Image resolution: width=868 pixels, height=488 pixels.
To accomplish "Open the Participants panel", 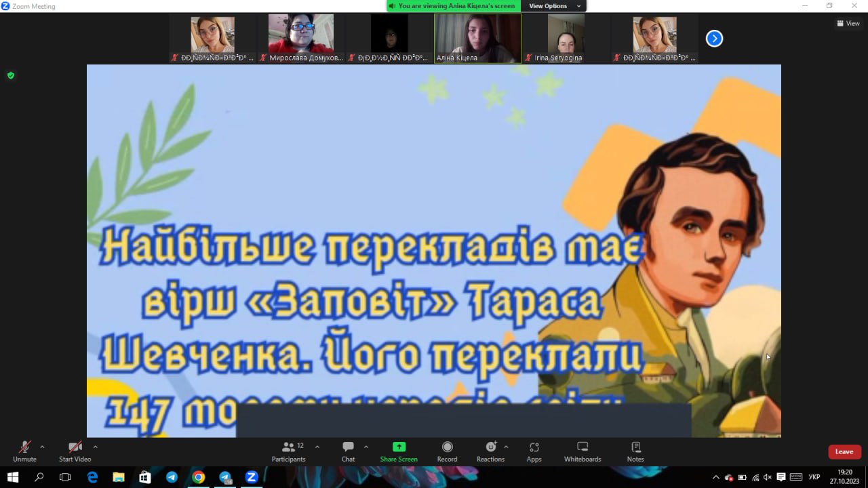I will pyautogui.click(x=289, y=451).
